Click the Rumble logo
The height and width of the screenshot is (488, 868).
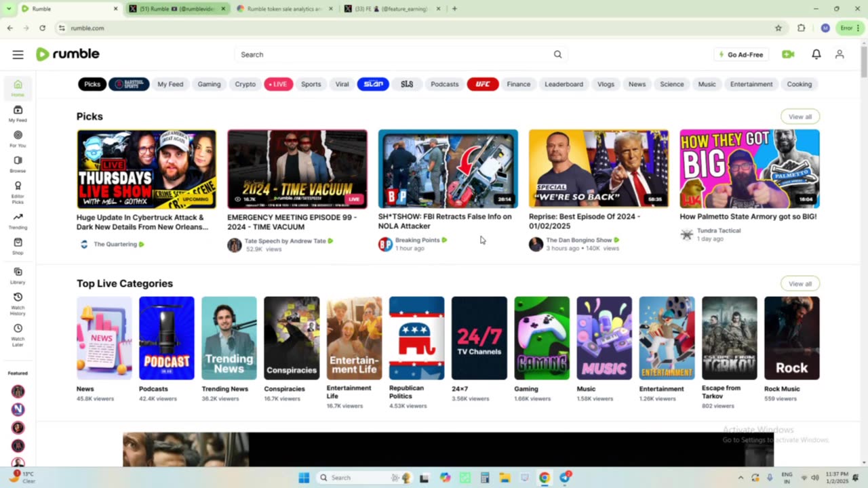point(68,54)
